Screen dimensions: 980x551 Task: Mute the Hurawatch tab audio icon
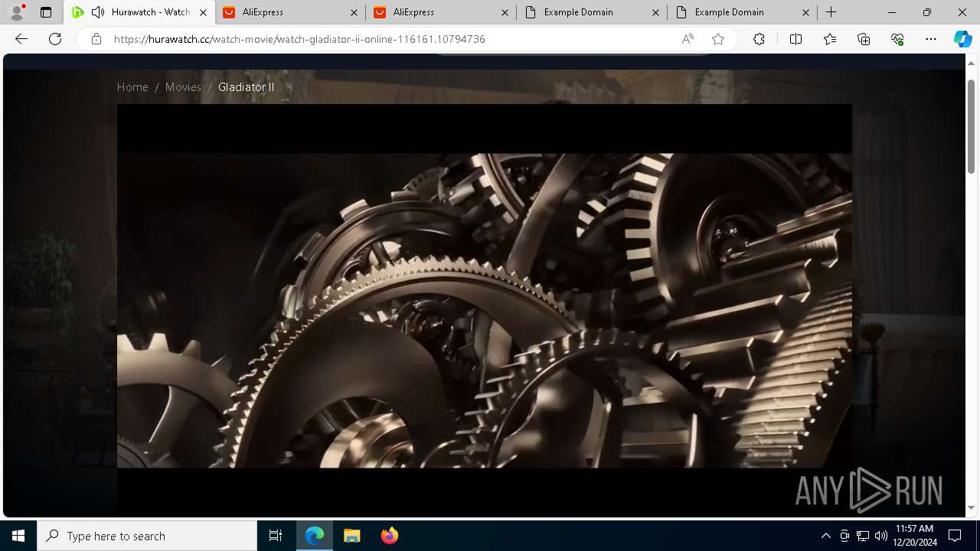(x=98, y=12)
